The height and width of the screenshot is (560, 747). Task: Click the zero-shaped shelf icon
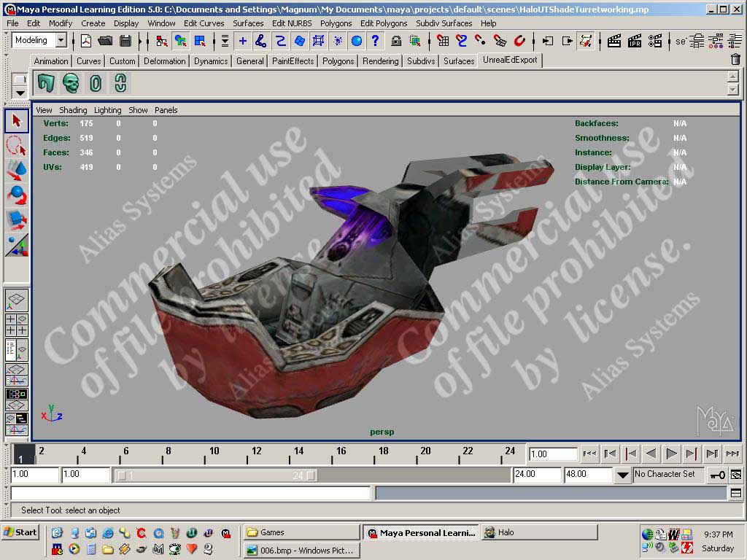[96, 83]
